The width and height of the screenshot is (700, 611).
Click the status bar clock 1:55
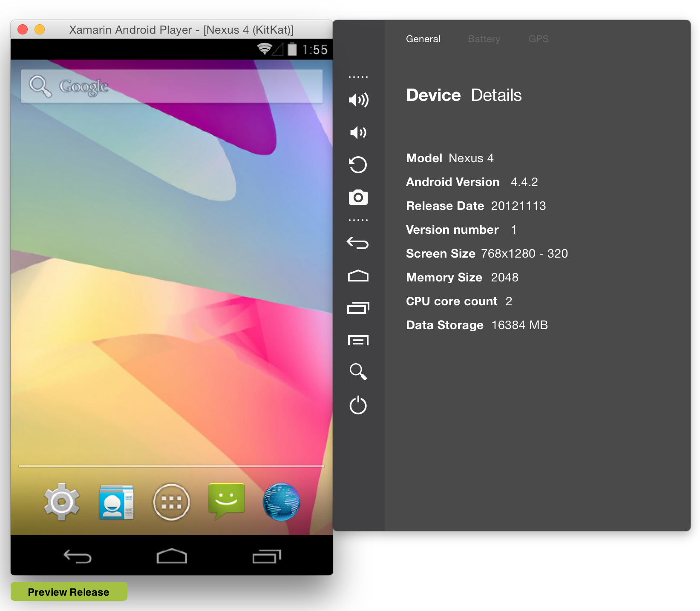tap(314, 49)
